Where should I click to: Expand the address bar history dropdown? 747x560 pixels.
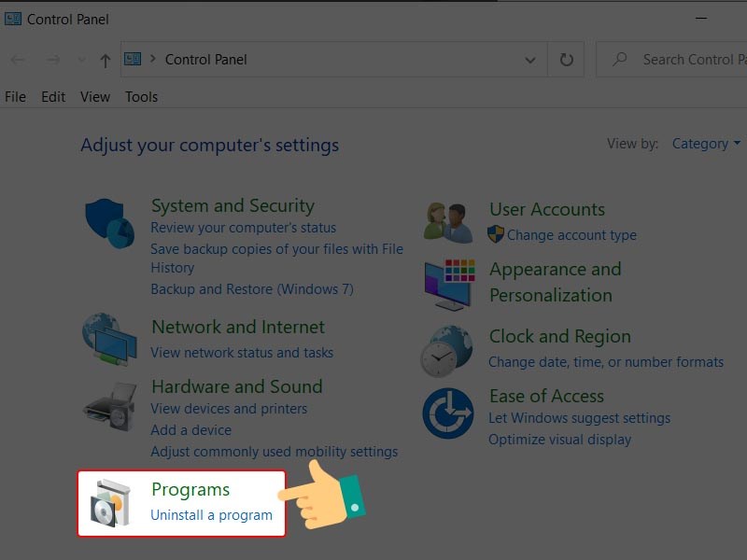(529, 60)
